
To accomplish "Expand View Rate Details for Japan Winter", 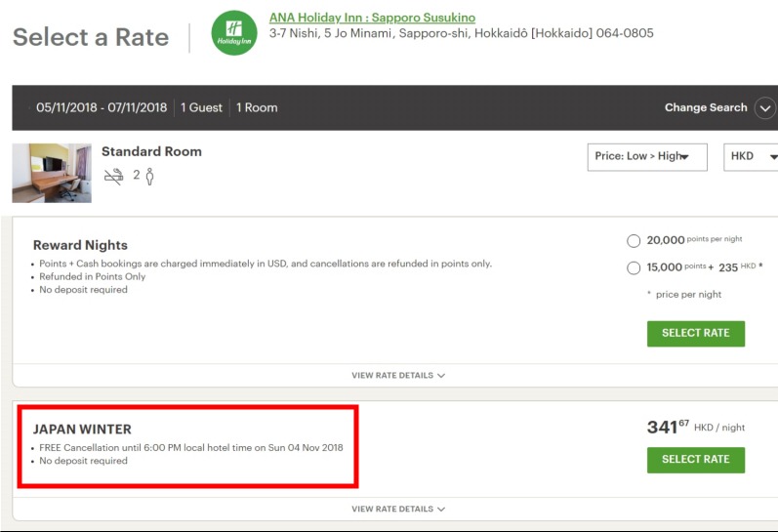I will click(x=398, y=509).
